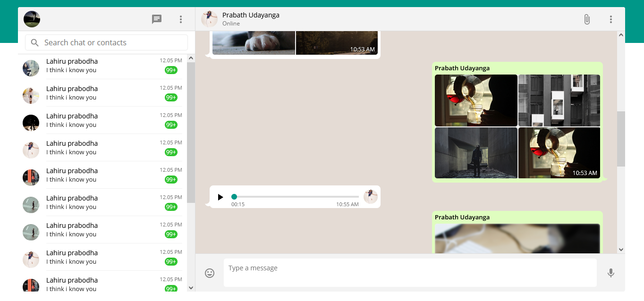Focus the Search chat or contacts field
Image resolution: width=644 pixels, height=301 pixels.
pyautogui.click(x=106, y=42)
